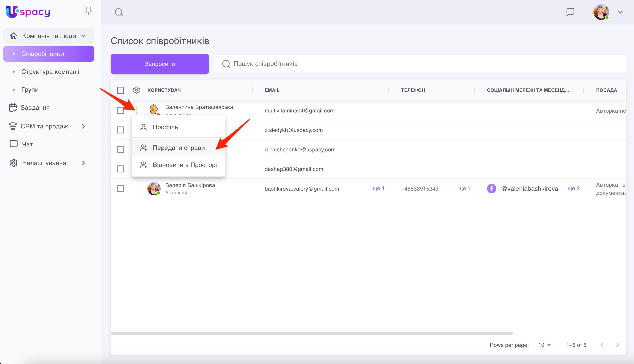The width and height of the screenshot is (634, 364).
Task: Expand CRM та продажі submenu
Action: tap(83, 126)
